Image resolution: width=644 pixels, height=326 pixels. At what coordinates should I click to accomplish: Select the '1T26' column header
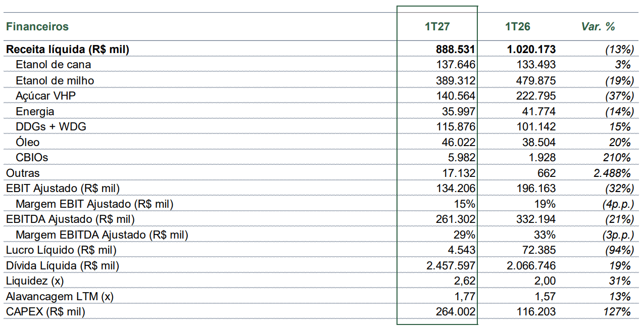pyautogui.click(x=518, y=27)
